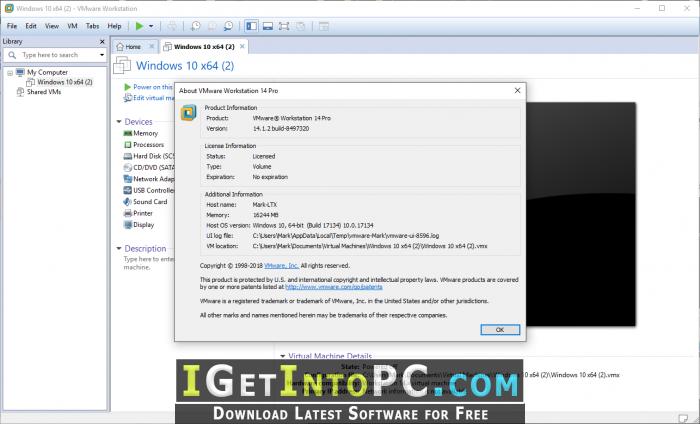700x424 pixels.
Task: Click the console view toolbar icon
Action: (x=324, y=26)
